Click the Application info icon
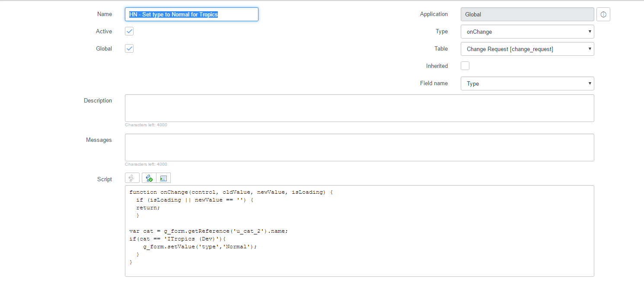 (x=603, y=14)
